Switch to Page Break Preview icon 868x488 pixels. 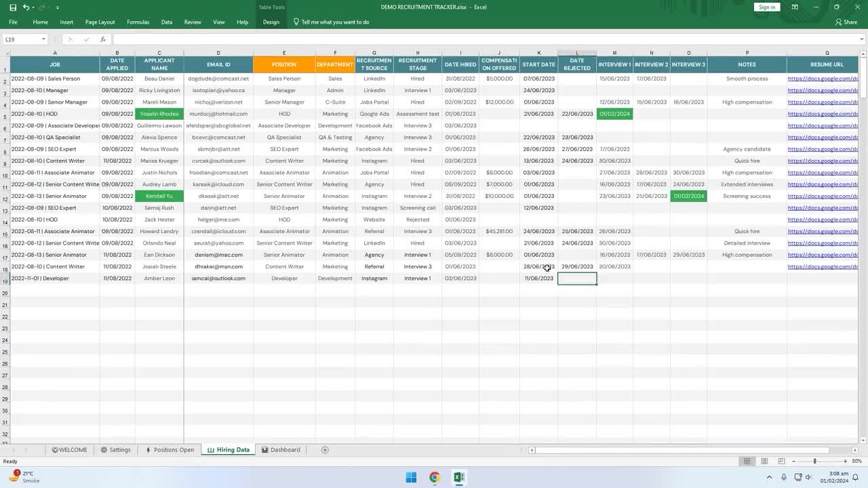(781, 462)
